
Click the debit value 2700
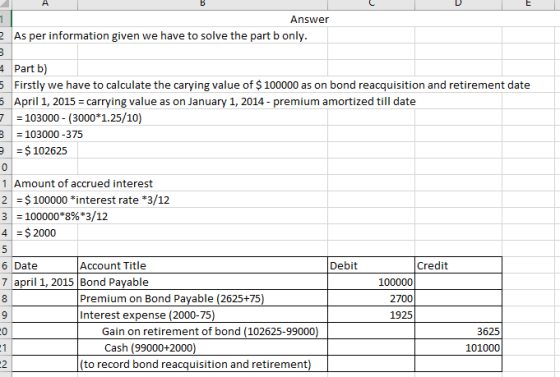(371, 298)
